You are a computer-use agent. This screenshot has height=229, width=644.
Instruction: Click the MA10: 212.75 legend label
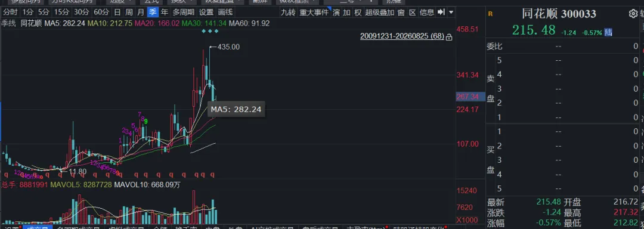click(110, 23)
